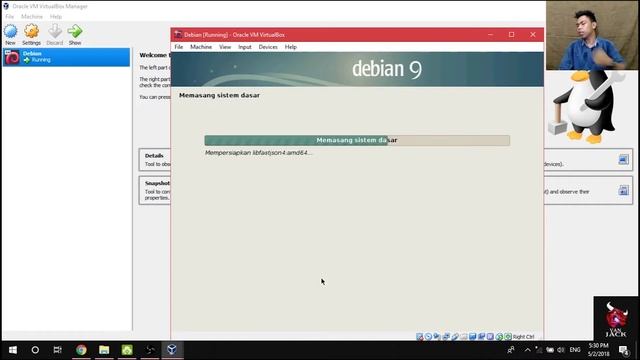Open the View menu of the Debian VM window
The width and height of the screenshot is (640, 360).
(x=225, y=47)
